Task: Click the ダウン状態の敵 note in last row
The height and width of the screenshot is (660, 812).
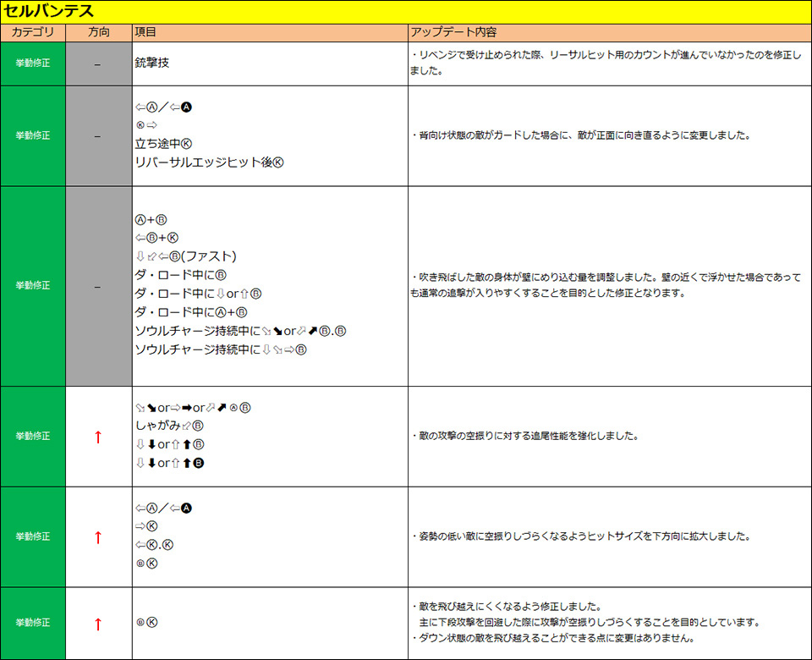Action: [x=556, y=638]
